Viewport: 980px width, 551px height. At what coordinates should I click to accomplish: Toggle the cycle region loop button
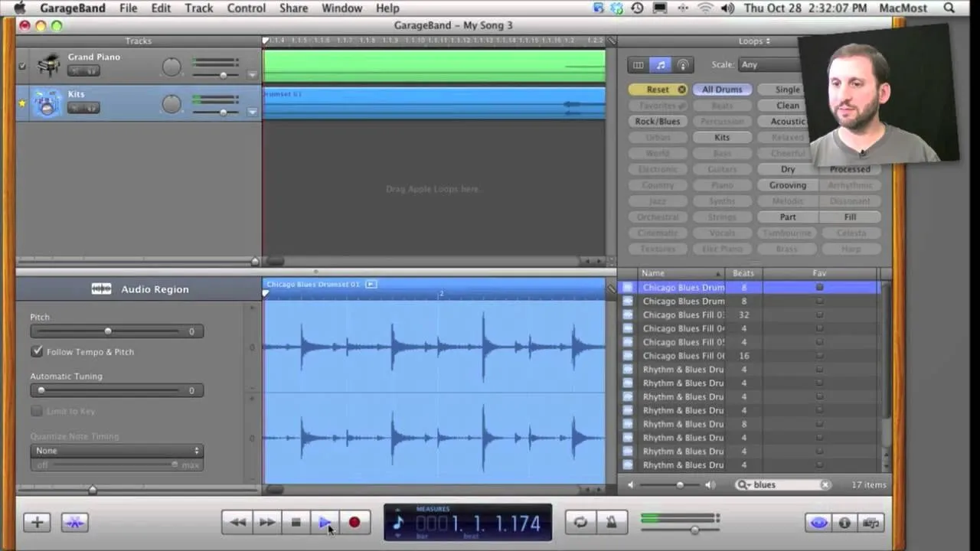pyautogui.click(x=580, y=522)
